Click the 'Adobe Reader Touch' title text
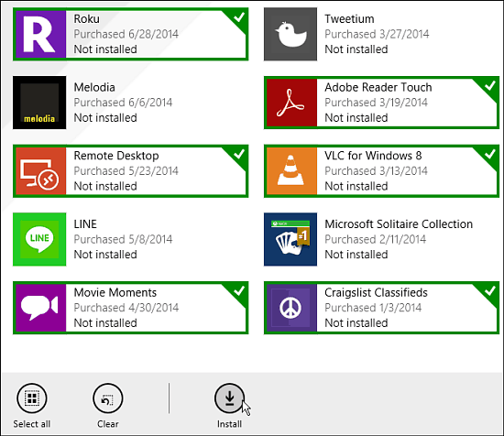504x436 pixels. [x=378, y=87]
